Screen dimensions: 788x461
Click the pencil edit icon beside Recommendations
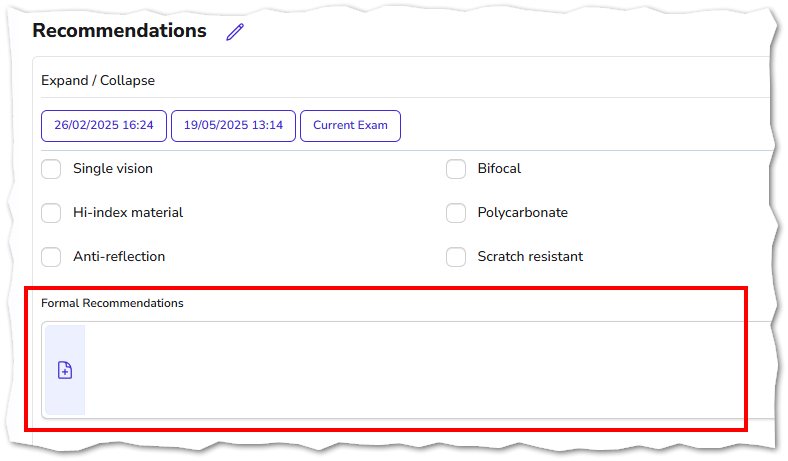click(235, 32)
